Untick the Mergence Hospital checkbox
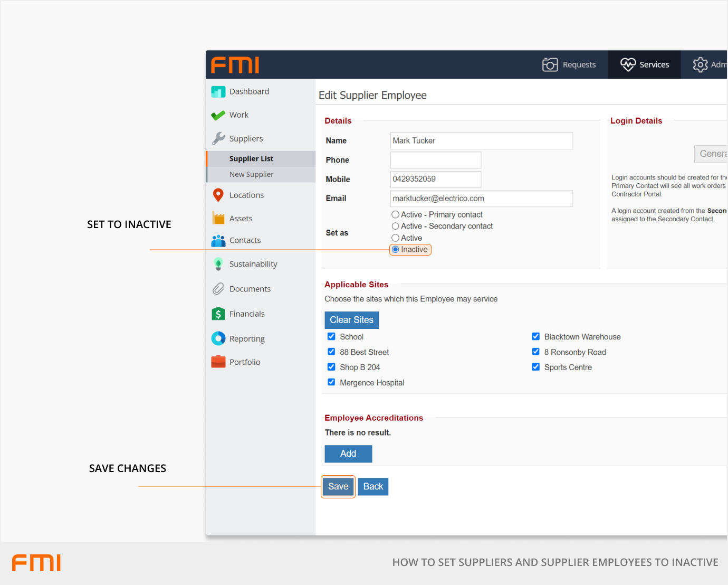The height and width of the screenshot is (585, 728). [331, 382]
